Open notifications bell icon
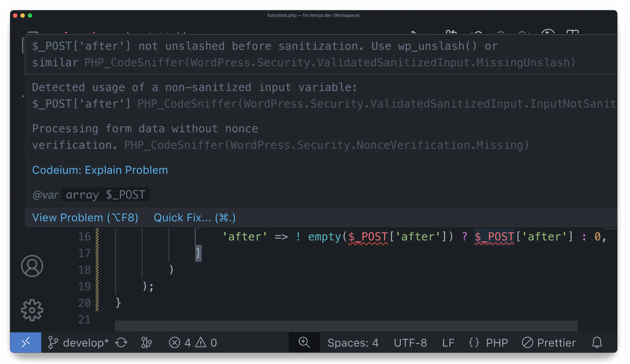Screen dimensions: 630x364 [x=597, y=343]
